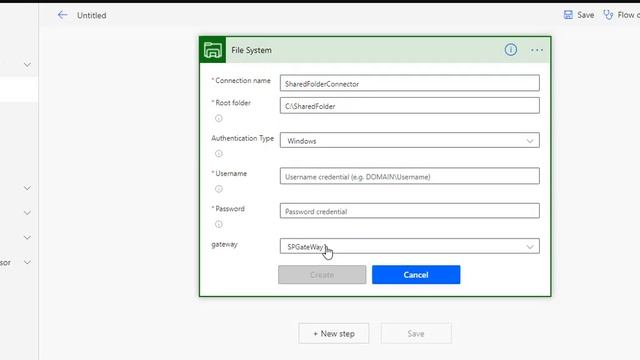The image size is (640, 360).
Task: Expand the sidebar chevron beside 'sor' item
Action: pos(27,262)
